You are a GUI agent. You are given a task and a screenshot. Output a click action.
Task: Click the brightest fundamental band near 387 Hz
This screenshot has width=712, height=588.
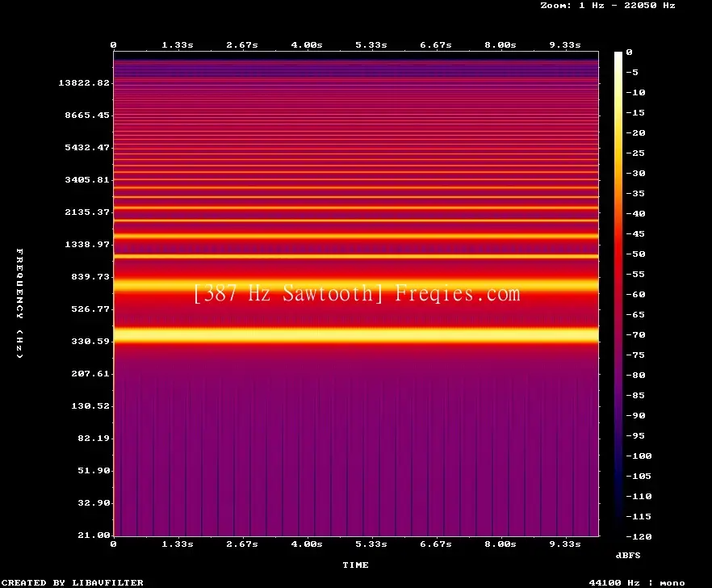(356, 335)
